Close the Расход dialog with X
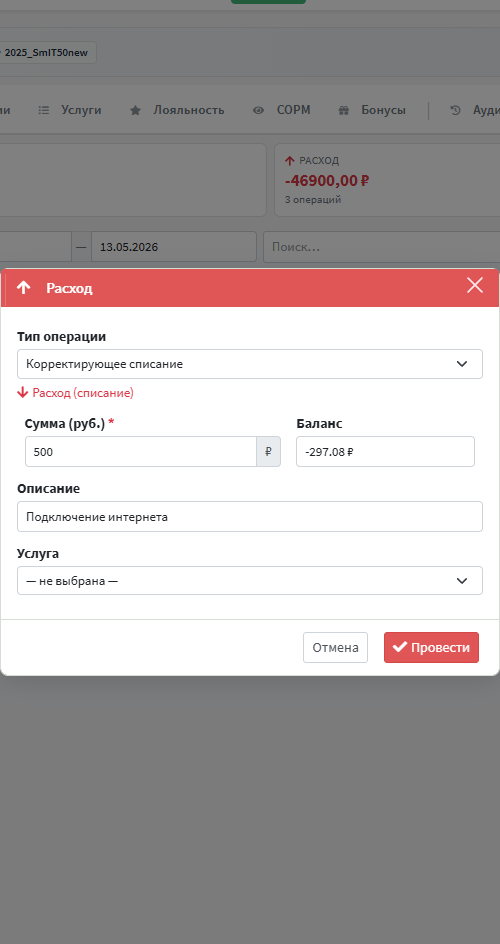The height and width of the screenshot is (944, 500). 475,285
